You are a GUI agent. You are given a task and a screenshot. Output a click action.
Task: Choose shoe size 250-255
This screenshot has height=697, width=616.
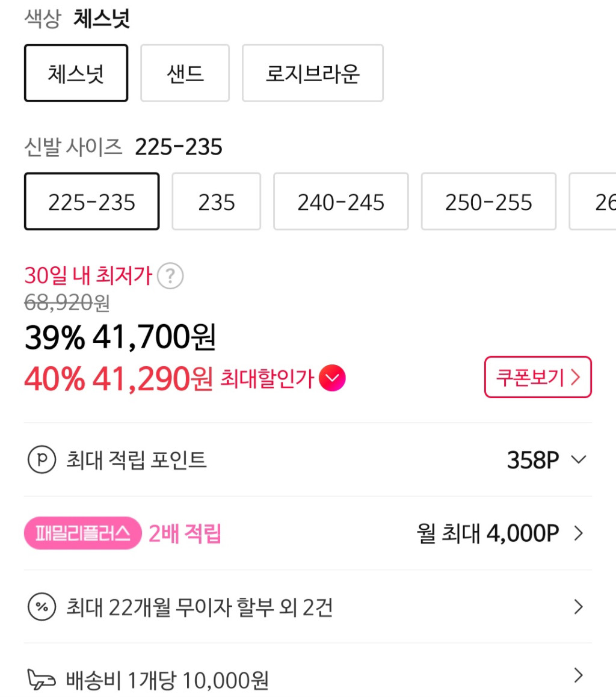tap(488, 202)
